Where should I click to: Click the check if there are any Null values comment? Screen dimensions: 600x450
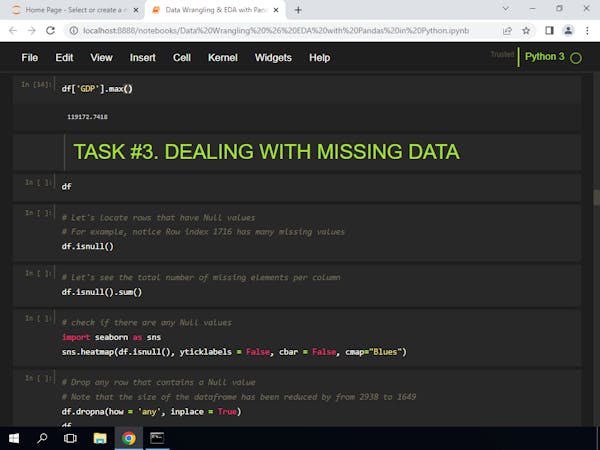(147, 323)
